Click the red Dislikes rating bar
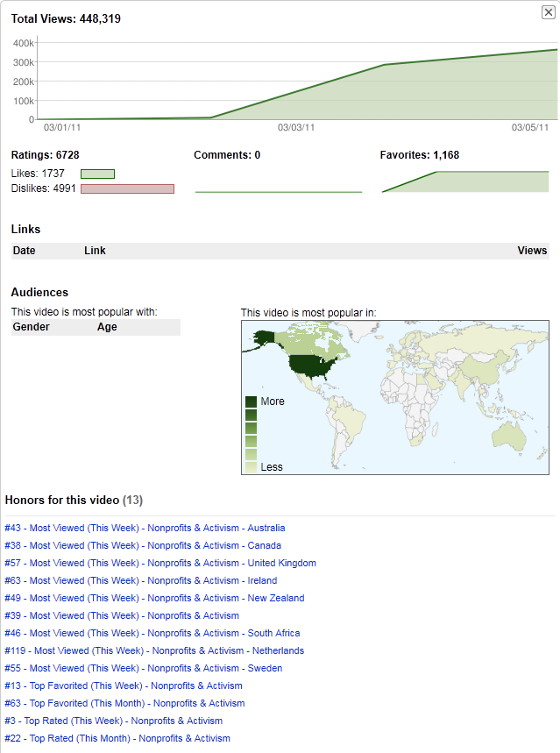Viewport: 560px width, 753px height. coord(127,188)
